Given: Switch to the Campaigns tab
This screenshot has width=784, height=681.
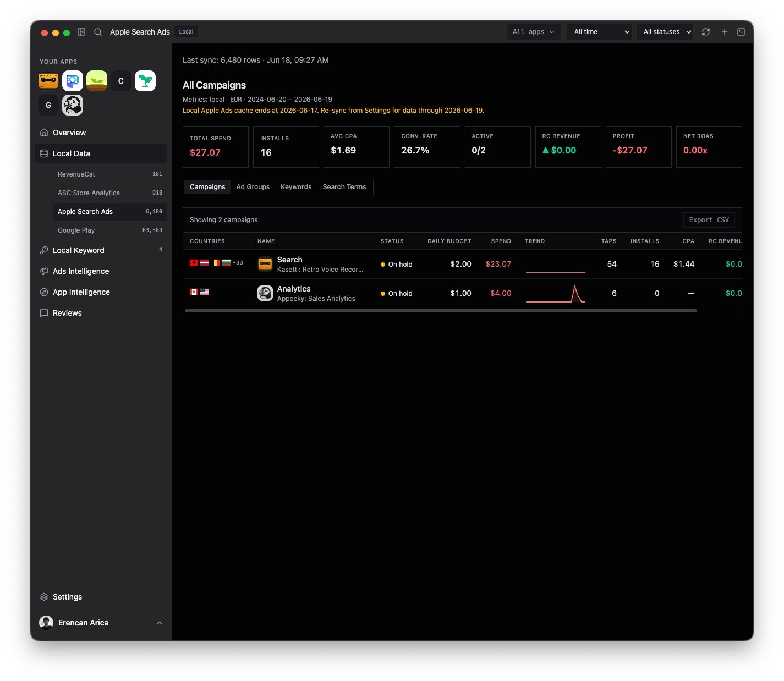Looking at the screenshot, I should click(207, 187).
